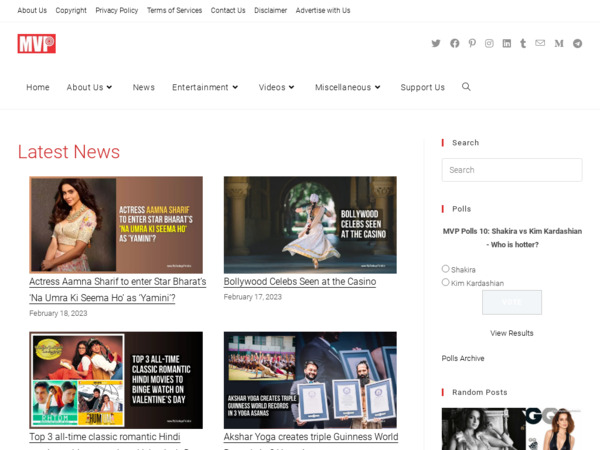Open Aamna Sharif article thumbnail
Viewport: 600px width, 450px height.
pos(116,225)
